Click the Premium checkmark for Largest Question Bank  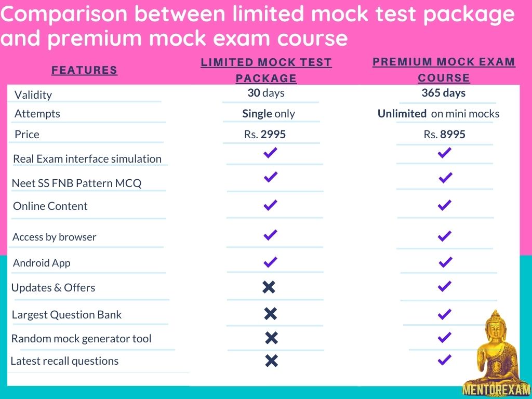tap(444, 314)
